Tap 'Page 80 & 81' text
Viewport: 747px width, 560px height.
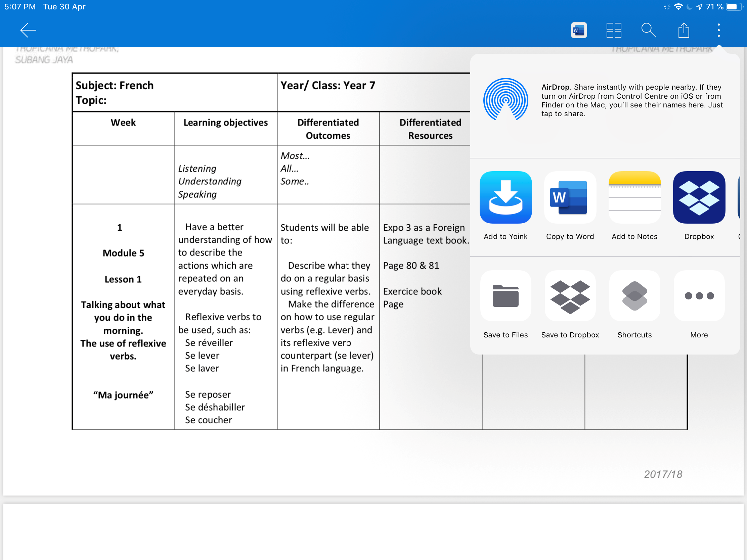coord(411,266)
